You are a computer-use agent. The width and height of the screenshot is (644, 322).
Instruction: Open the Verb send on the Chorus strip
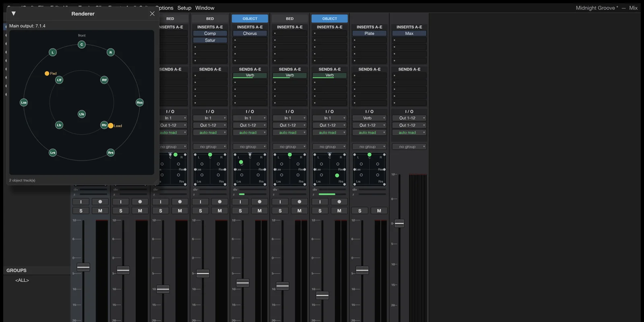click(x=250, y=76)
